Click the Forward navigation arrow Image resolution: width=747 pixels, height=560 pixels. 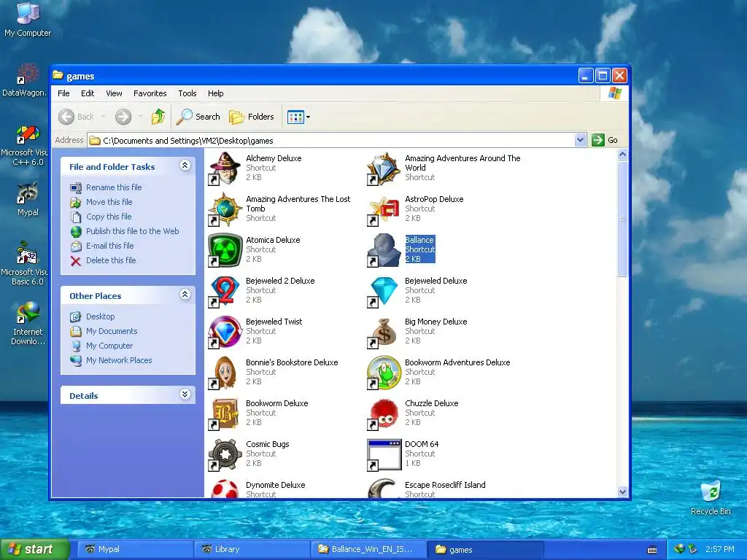(x=123, y=117)
